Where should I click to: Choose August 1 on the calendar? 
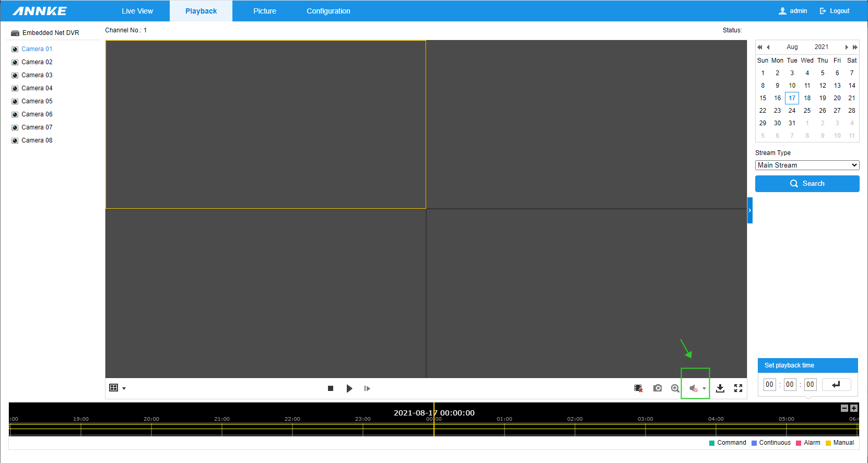763,73
